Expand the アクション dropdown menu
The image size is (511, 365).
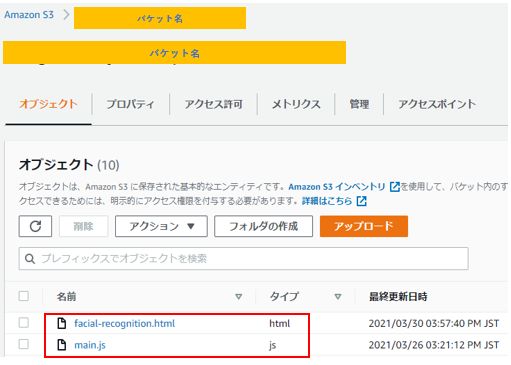(161, 226)
